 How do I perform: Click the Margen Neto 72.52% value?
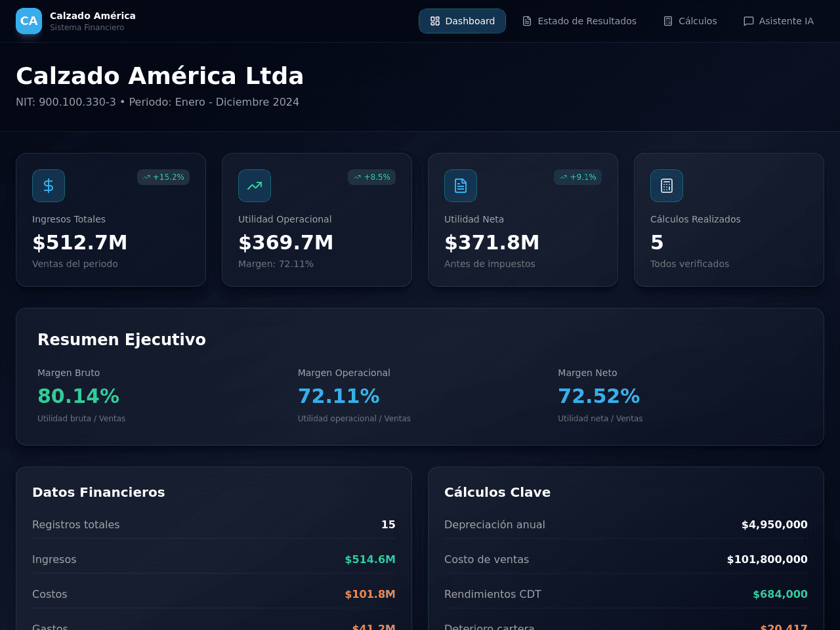pyautogui.click(x=598, y=396)
